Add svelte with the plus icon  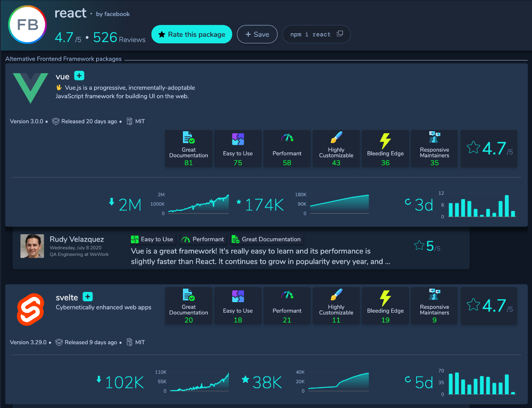click(x=88, y=296)
